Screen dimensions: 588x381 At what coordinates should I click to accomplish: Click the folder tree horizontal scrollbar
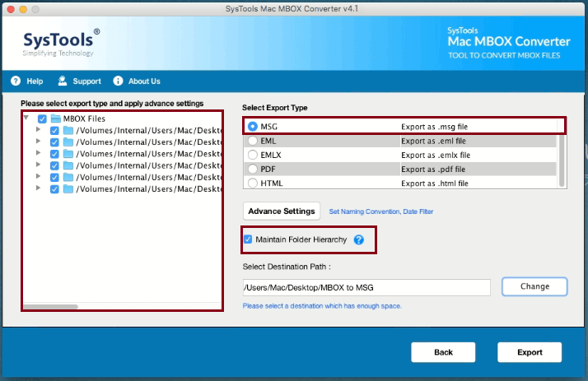coord(50,306)
